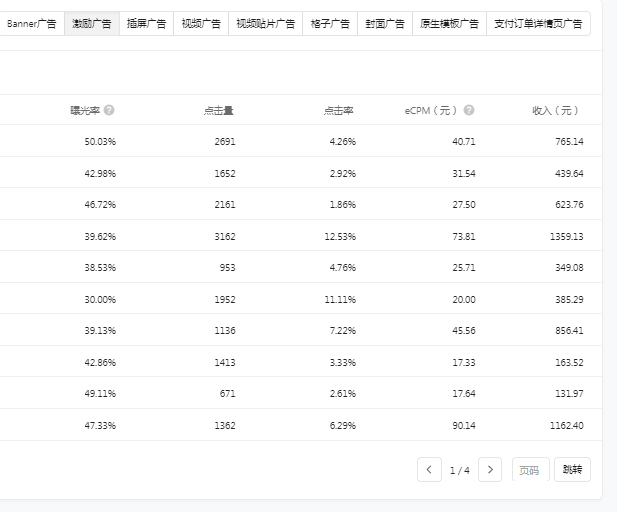Go to the previous page arrow
Image resolution: width=617 pixels, height=512 pixels.
(429, 469)
